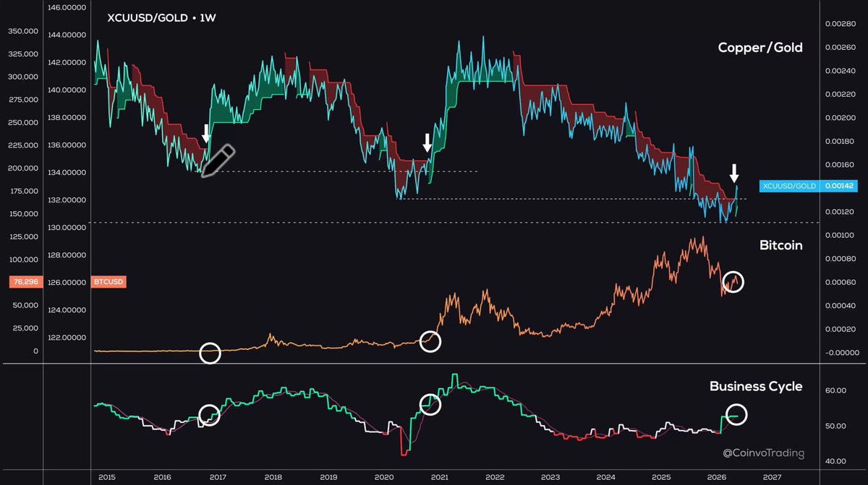Screen dimensions: 868x485
Task: Click the 0.00240 value on the right scale
Action: click(841, 71)
